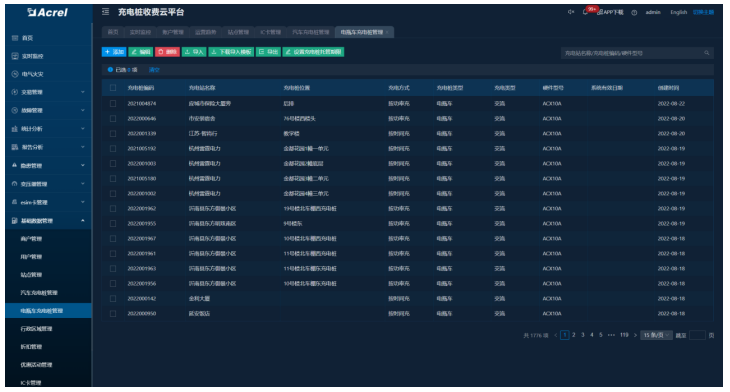
Task: Click the 下载导入模板 button
Action: click(231, 52)
